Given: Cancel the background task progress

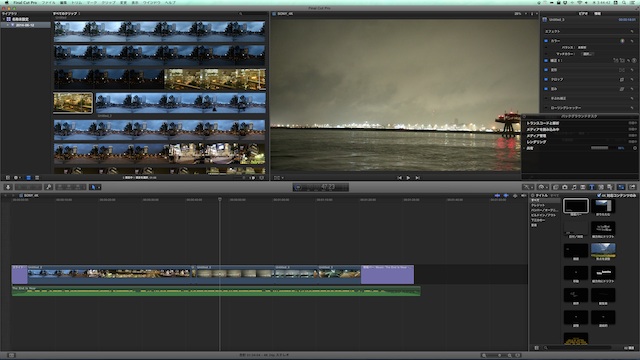Looking at the screenshot, I should (635, 148).
